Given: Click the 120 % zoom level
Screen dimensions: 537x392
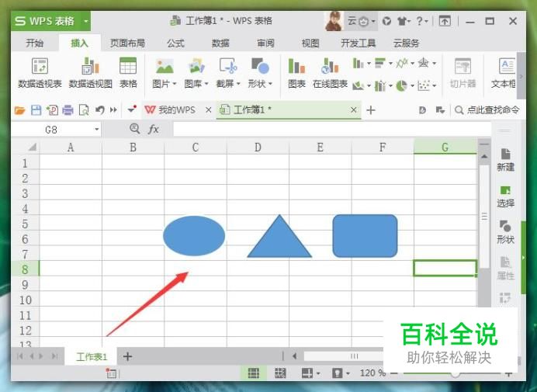Looking at the screenshot, I should tap(372, 373).
